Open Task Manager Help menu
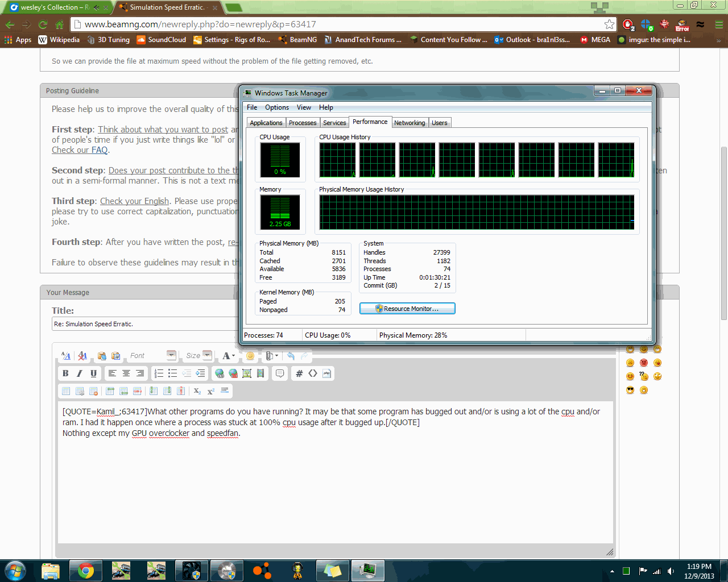This screenshot has width=728, height=582. tap(326, 107)
